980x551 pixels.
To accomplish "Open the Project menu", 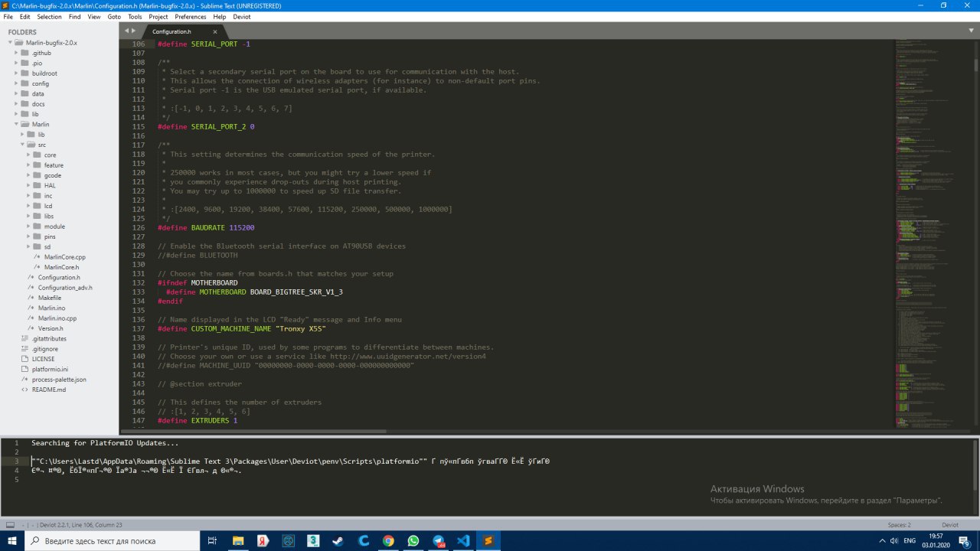I will pos(158,16).
